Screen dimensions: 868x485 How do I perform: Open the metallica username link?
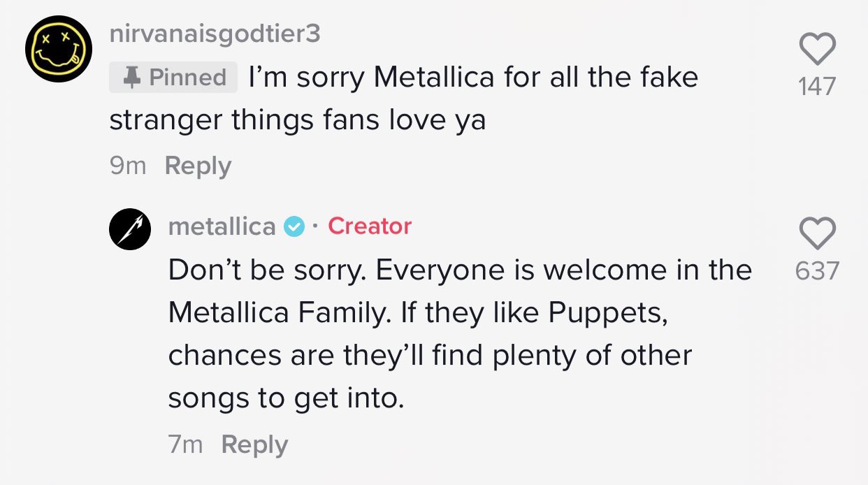point(222,226)
